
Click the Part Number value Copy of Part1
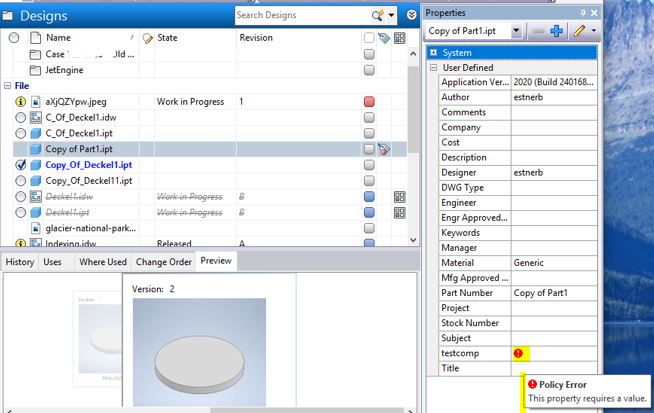pyautogui.click(x=541, y=293)
